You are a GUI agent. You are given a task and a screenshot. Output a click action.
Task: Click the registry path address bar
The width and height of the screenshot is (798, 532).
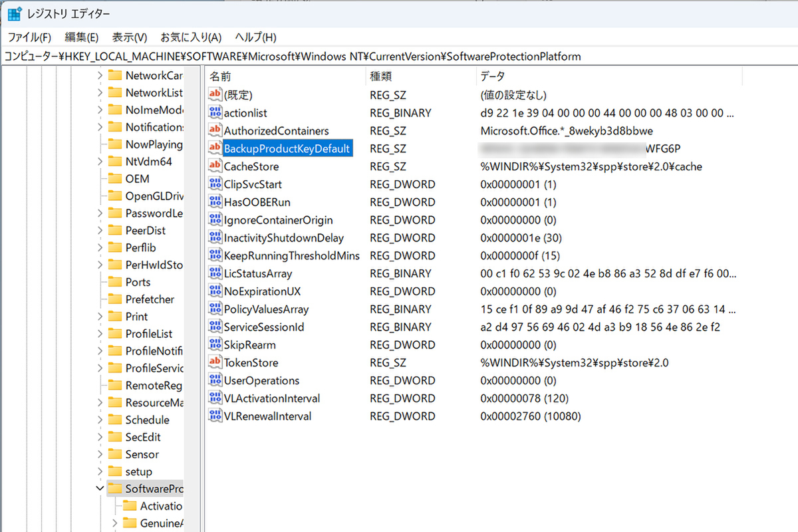pos(399,57)
